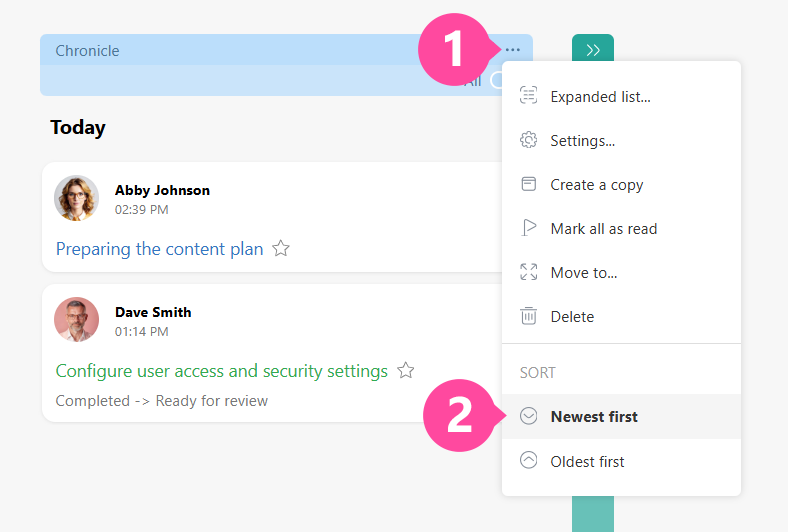This screenshot has width=788, height=532.
Task: Open Configure user access and security settings
Action: click(222, 371)
